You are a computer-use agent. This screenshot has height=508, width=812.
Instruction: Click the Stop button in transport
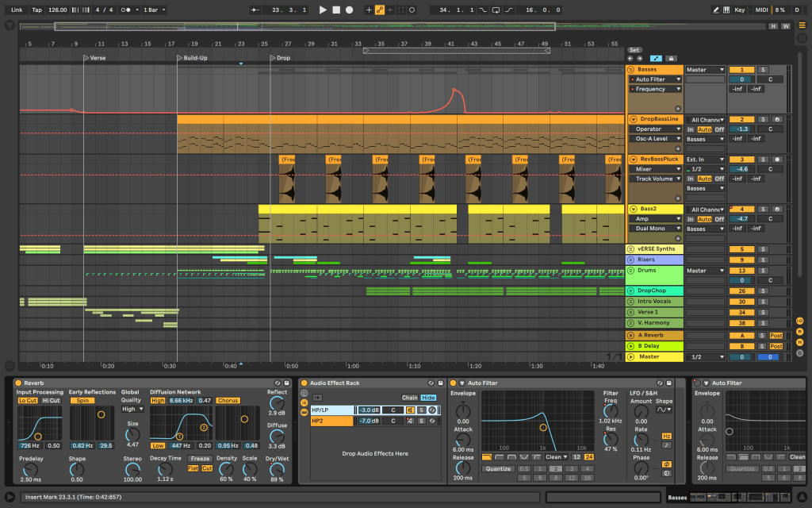pyautogui.click(x=335, y=10)
